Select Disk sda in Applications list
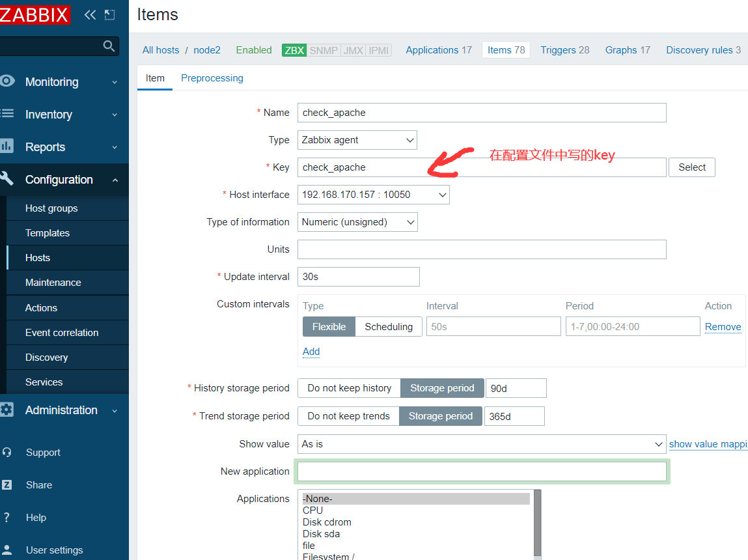The height and width of the screenshot is (560, 748). pos(416,534)
